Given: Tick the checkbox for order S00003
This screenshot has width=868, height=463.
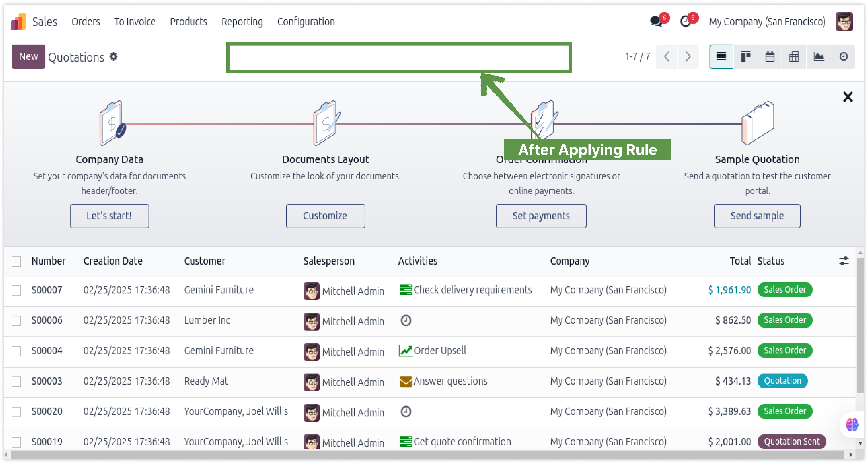Looking at the screenshot, I should tap(16, 381).
